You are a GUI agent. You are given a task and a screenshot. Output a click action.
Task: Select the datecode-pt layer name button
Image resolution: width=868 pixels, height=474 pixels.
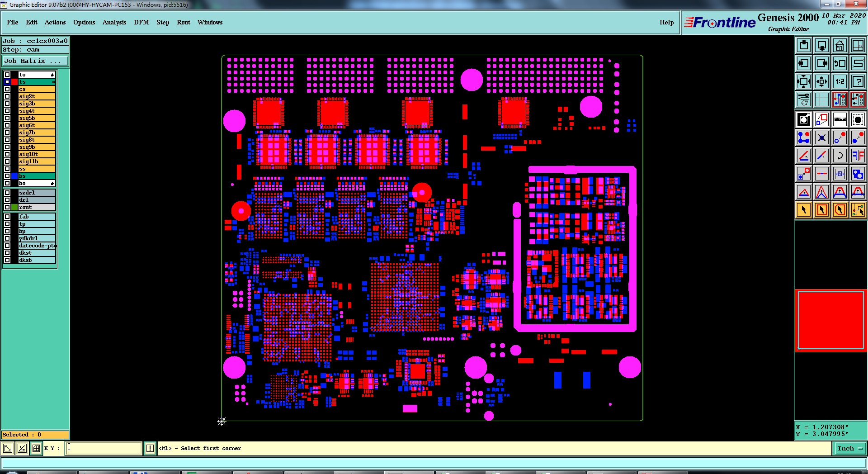point(37,246)
